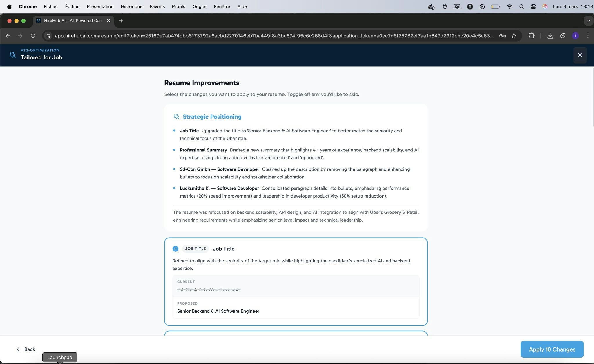Open Chrome downloads icon
Viewport: 594px width, 364px height.
pyautogui.click(x=550, y=36)
